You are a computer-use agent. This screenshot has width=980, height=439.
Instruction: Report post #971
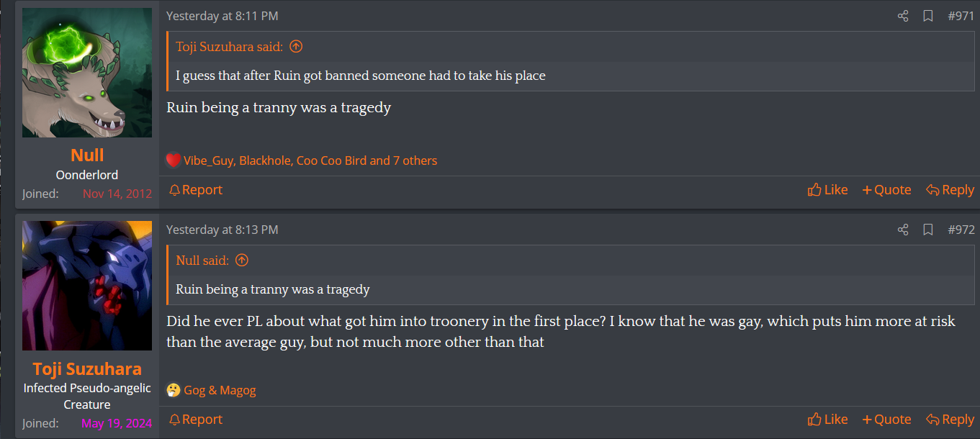(195, 190)
